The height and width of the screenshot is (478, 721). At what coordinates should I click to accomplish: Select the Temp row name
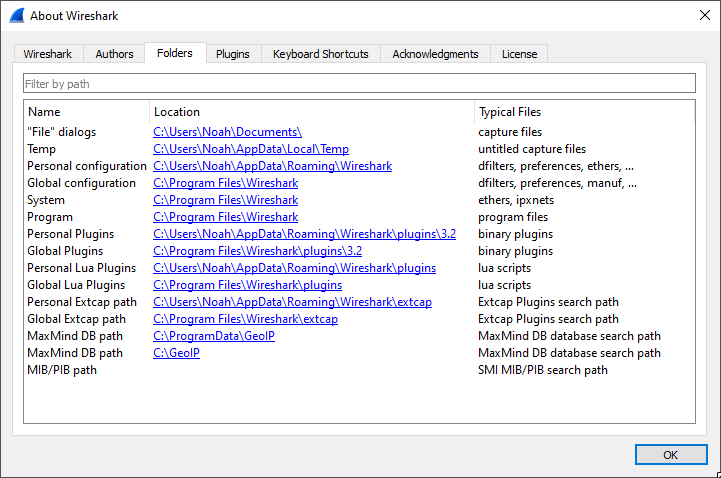(x=41, y=149)
